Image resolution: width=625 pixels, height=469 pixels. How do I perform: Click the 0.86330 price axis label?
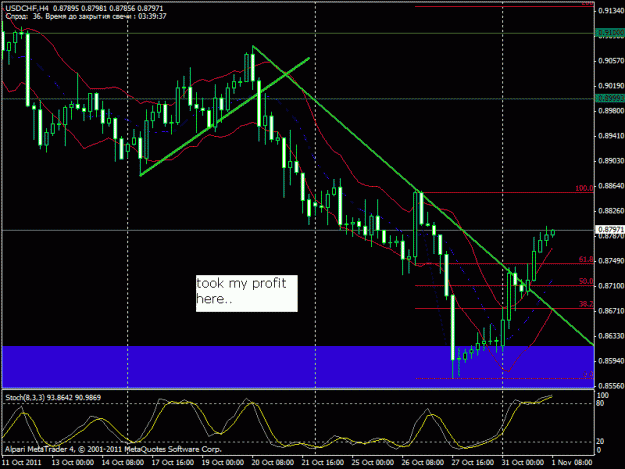pyautogui.click(x=611, y=336)
